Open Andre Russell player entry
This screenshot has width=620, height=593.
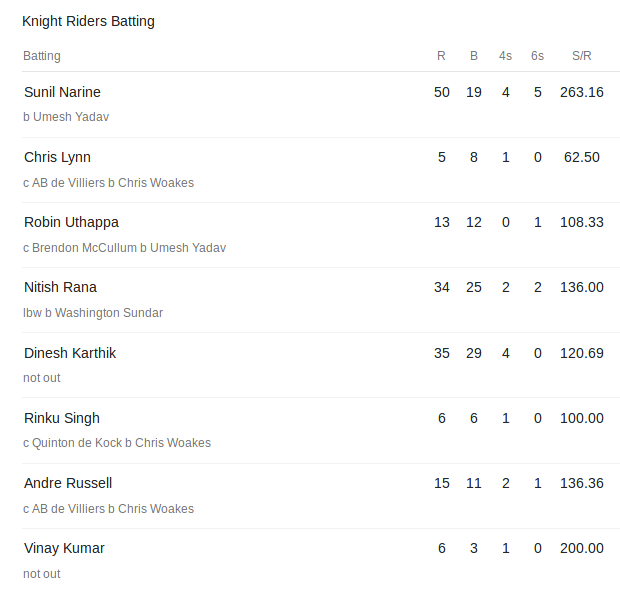tap(68, 483)
